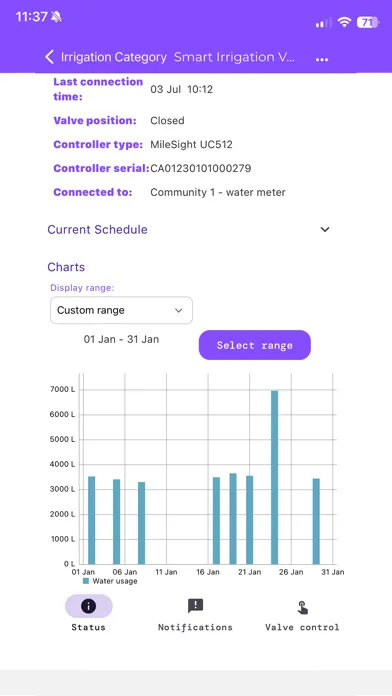The width and height of the screenshot is (392, 696).
Task: Tap the Charts section heading
Action: [x=66, y=267]
